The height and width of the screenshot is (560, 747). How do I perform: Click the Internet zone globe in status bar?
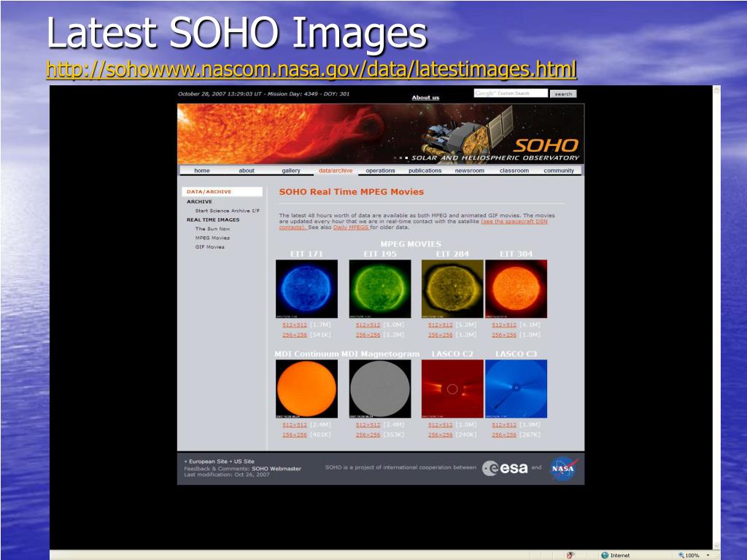[605, 555]
